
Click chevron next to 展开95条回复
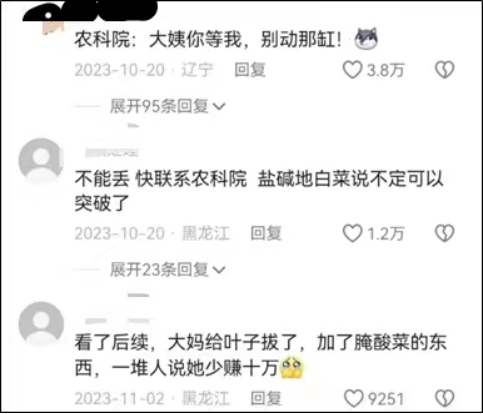coord(219,107)
